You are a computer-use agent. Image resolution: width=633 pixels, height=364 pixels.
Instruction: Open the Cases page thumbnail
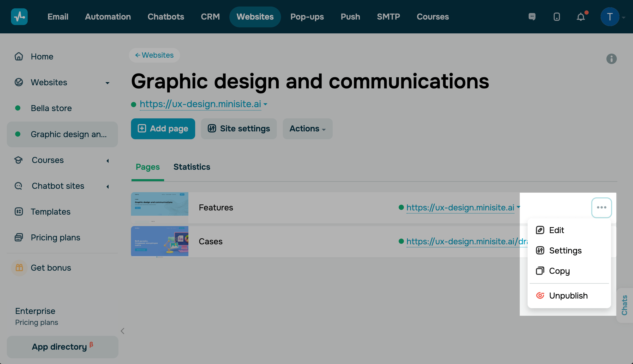point(160,241)
